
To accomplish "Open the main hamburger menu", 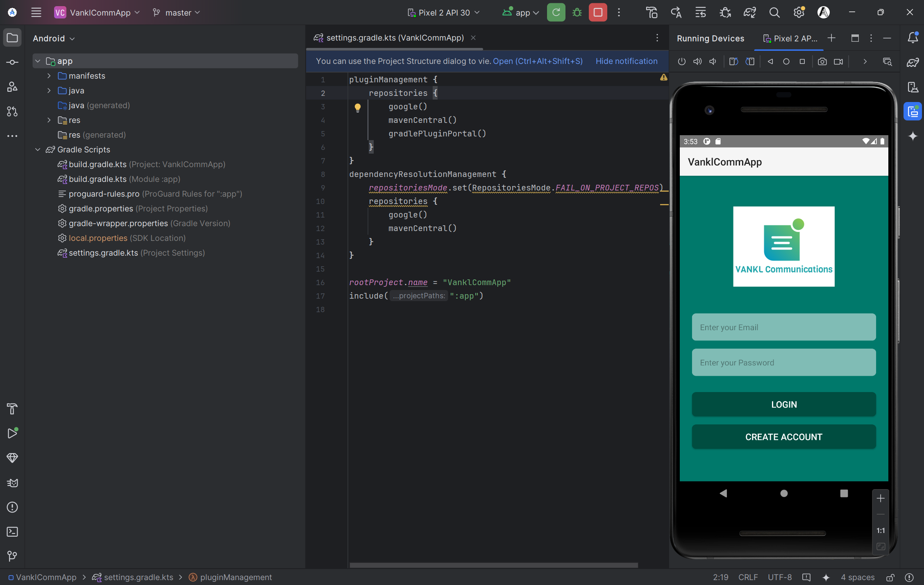I will tap(36, 12).
